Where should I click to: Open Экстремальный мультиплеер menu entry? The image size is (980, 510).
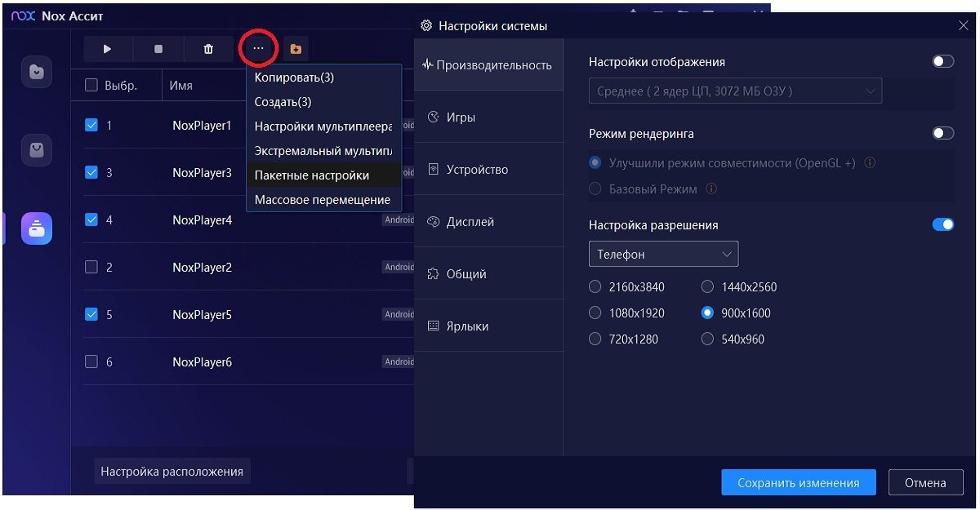coord(323,151)
